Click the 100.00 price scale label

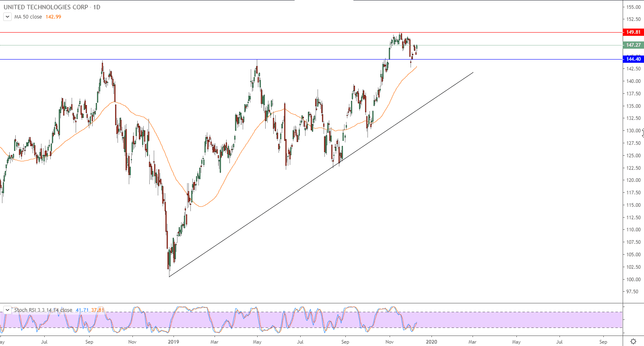click(633, 280)
